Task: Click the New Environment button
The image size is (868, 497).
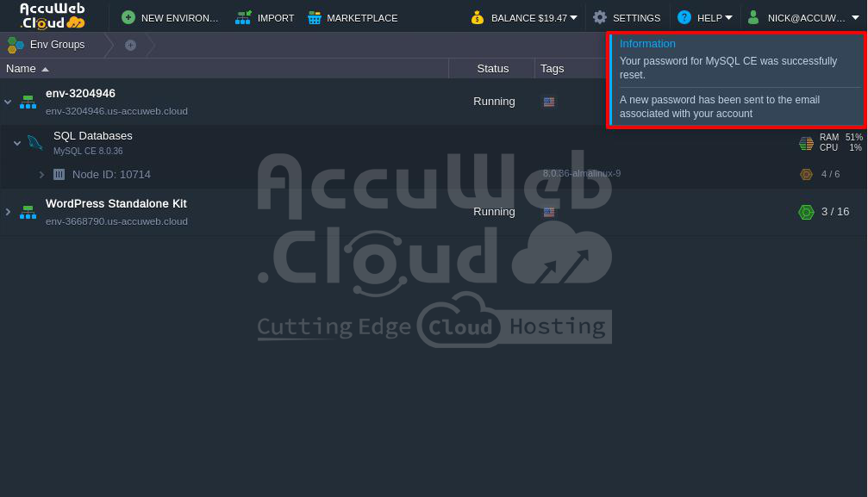Action: (171, 17)
